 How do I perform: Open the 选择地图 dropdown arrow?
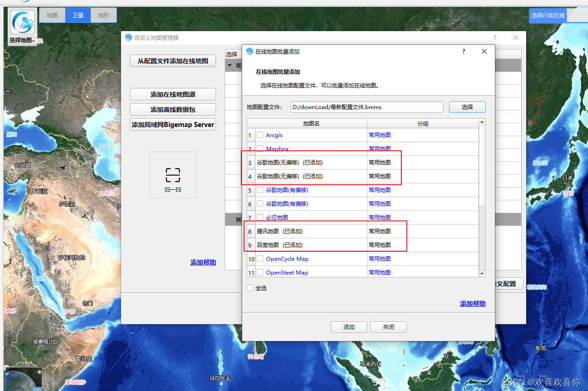(34, 41)
